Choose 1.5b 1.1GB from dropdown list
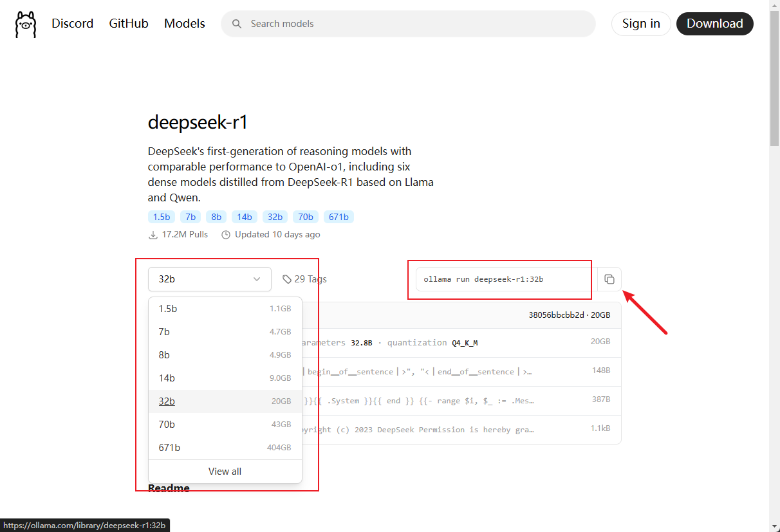The width and height of the screenshot is (780, 532). (x=225, y=309)
